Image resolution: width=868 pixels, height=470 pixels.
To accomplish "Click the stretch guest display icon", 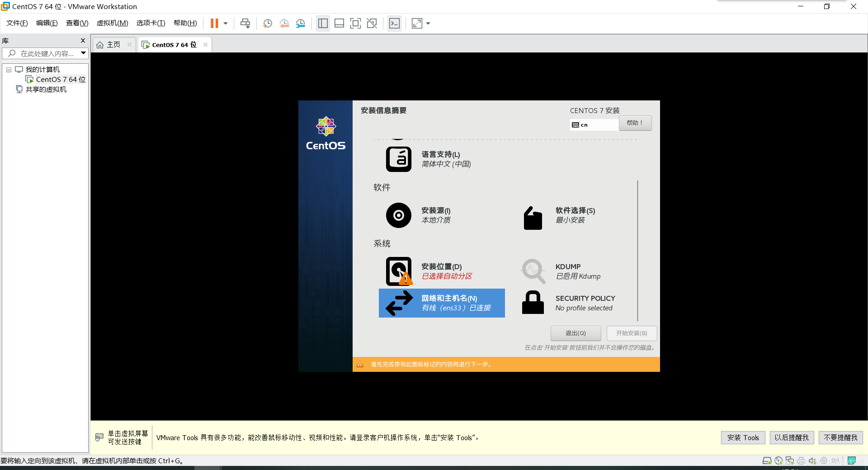I will coord(417,24).
